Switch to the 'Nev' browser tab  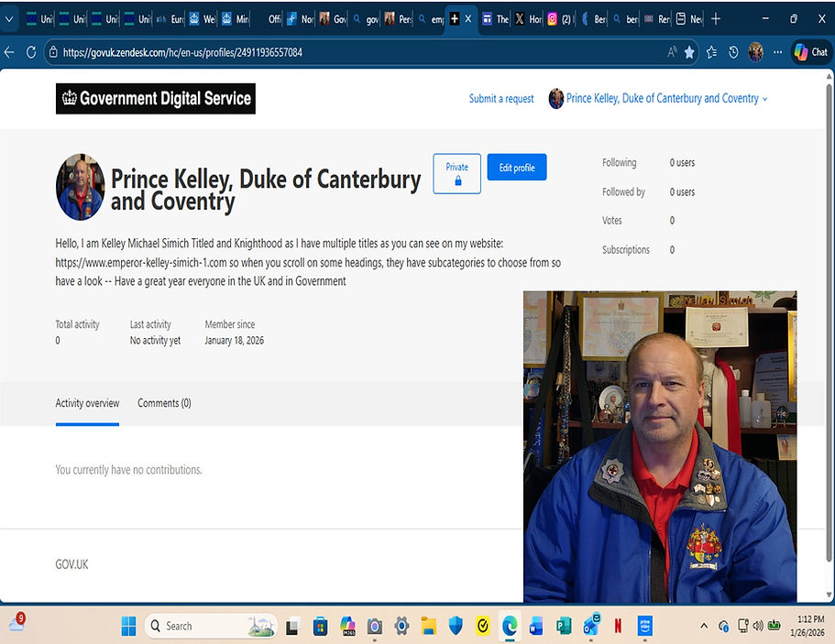click(x=689, y=19)
